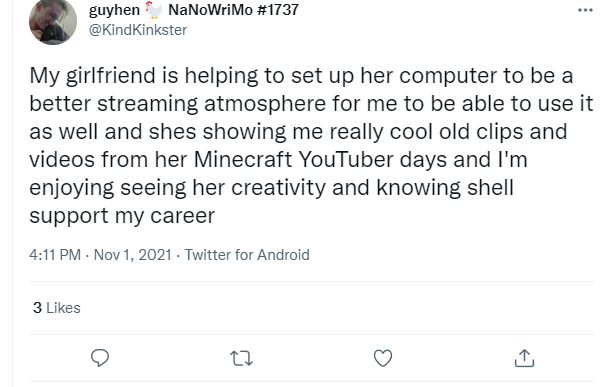Open profile via the guyhen display name

coord(114,10)
